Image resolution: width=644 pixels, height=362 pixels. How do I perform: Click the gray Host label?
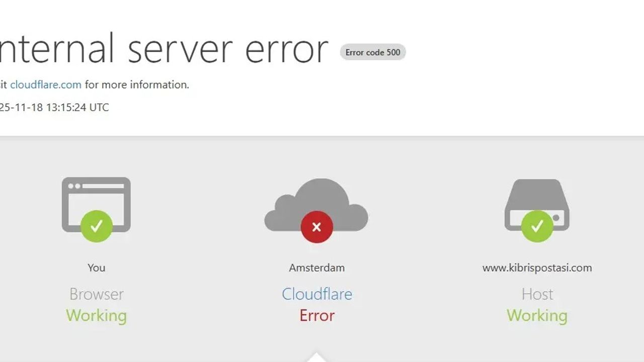(x=537, y=294)
